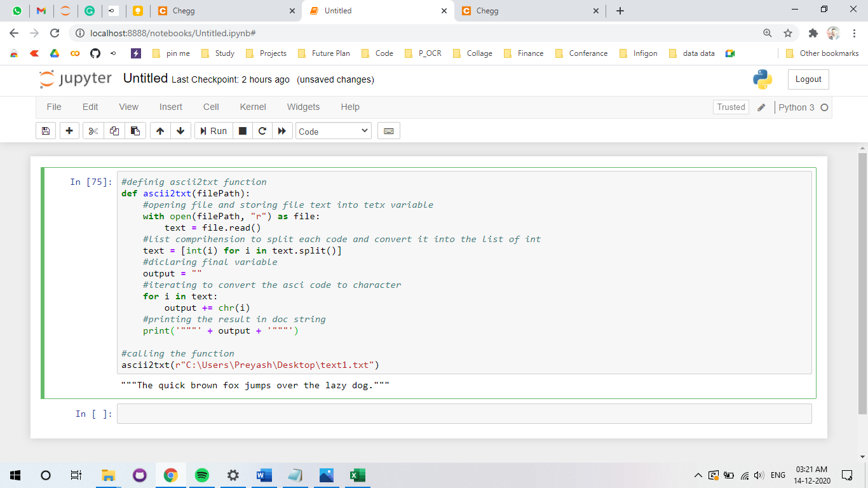Open the View menu

[x=129, y=107]
